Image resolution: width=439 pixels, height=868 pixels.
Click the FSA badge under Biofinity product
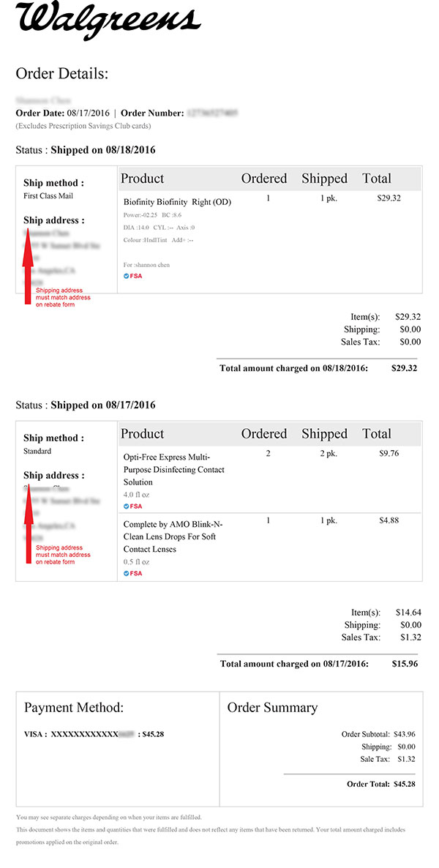coord(133,276)
